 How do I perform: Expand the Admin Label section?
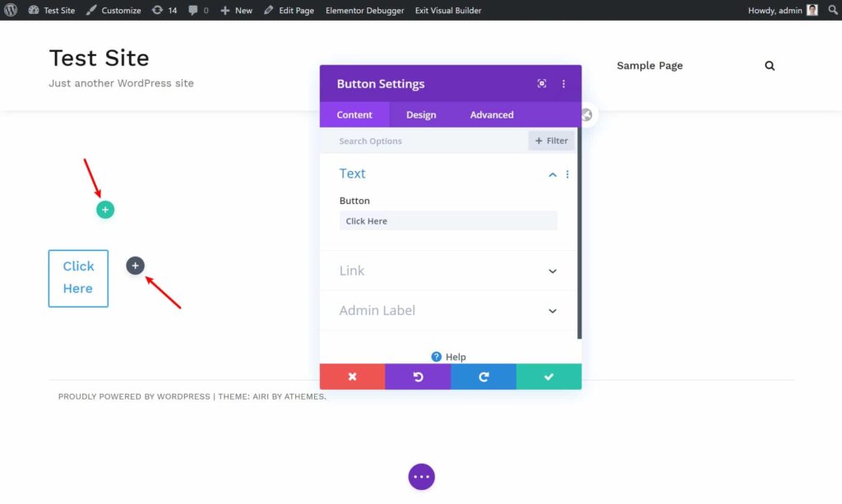coord(553,311)
